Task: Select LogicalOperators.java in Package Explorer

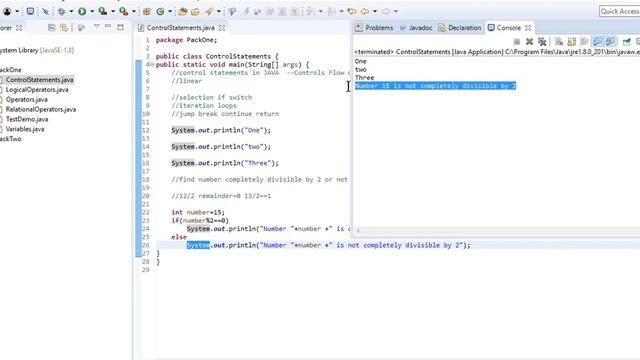Action: click(37, 89)
